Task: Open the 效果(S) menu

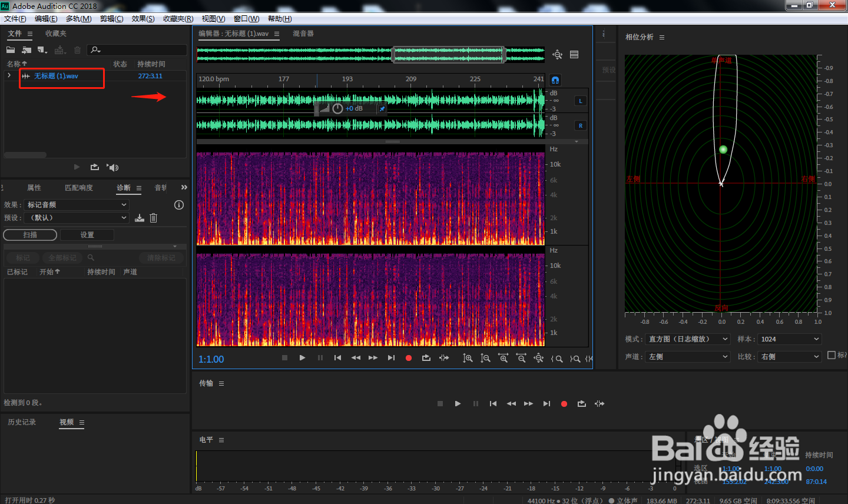Action: [x=143, y=19]
